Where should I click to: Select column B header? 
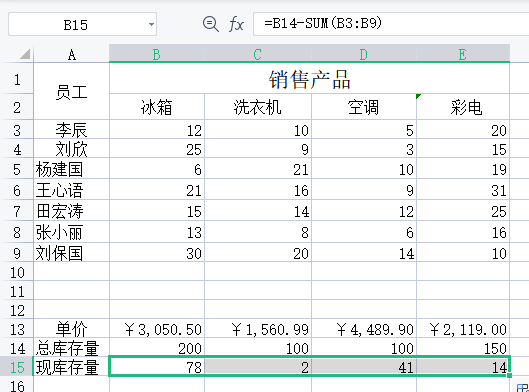[157, 54]
